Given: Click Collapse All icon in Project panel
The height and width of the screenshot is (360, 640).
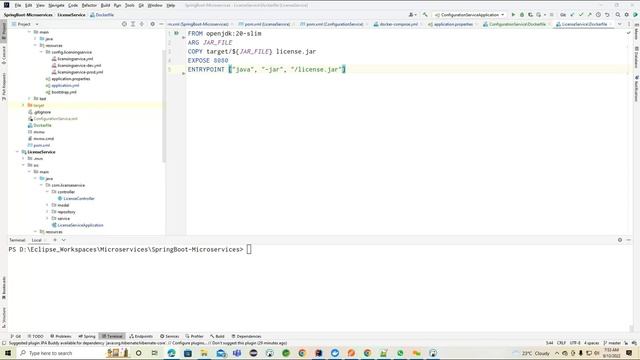Looking at the screenshot, I should tap(142, 24).
